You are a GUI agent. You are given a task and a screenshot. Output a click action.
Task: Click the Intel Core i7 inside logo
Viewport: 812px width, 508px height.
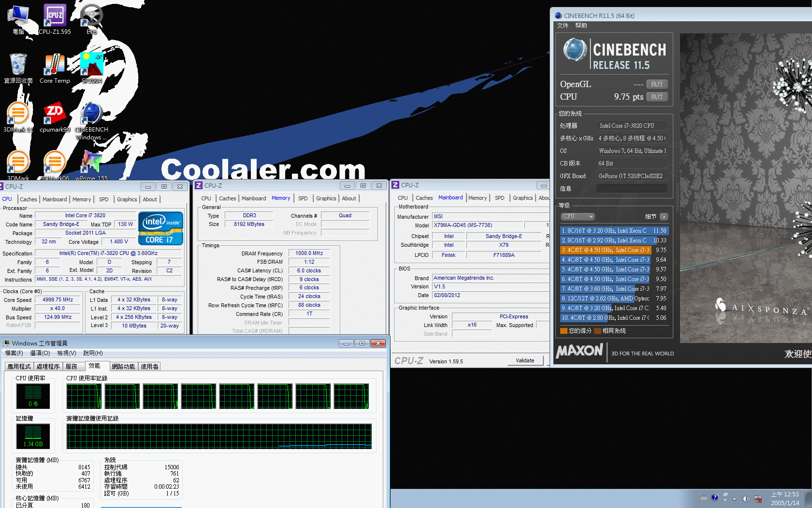click(x=160, y=228)
